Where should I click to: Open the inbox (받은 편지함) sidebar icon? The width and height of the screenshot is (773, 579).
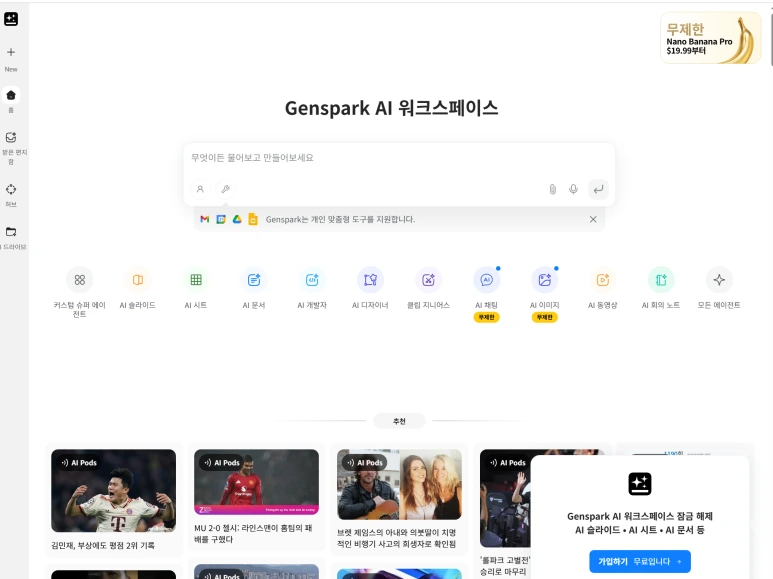(x=11, y=137)
